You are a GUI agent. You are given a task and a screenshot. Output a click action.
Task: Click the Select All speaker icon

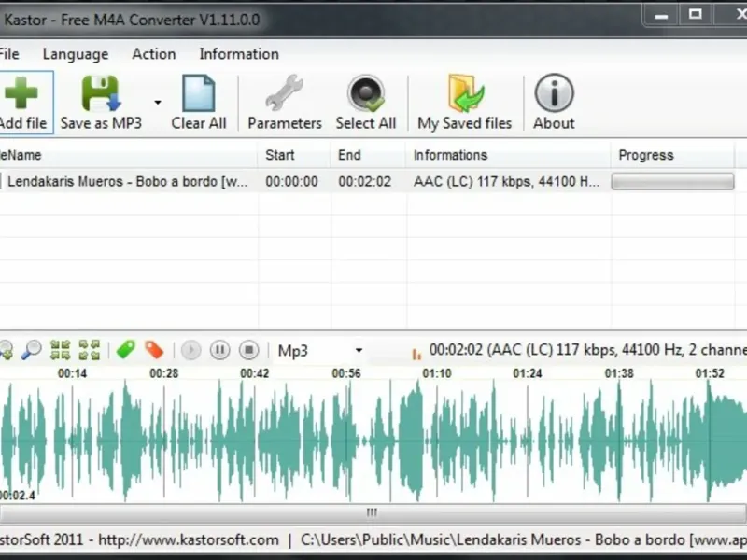coord(365,93)
